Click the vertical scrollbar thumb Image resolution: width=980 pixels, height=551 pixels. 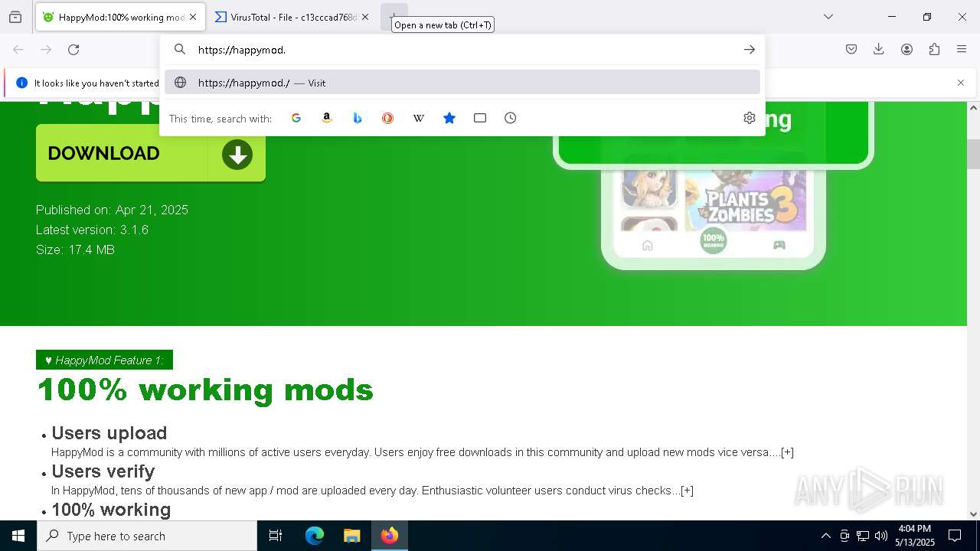pyautogui.click(x=973, y=154)
